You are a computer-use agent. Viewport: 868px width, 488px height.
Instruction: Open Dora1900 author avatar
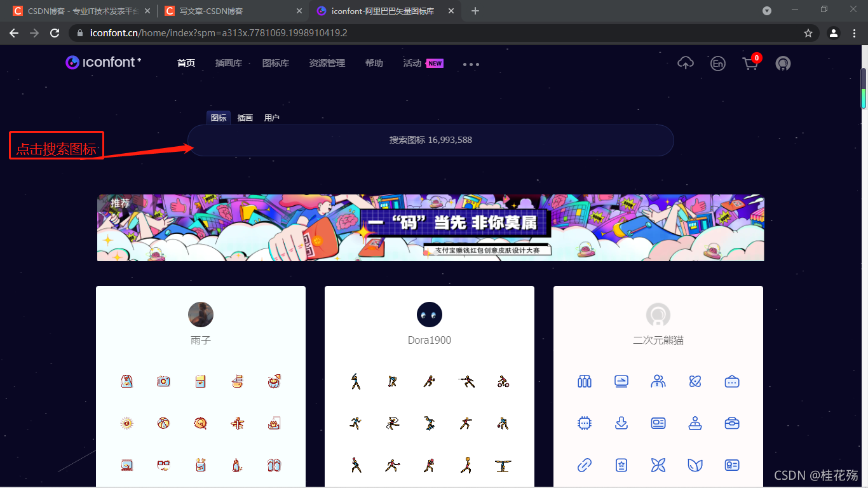pyautogui.click(x=430, y=315)
